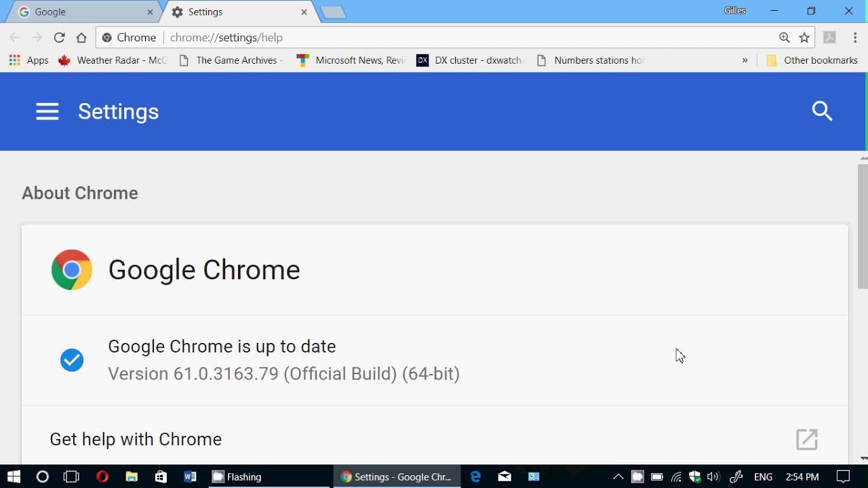The image size is (868, 488).
Task: Open The Game Archives bookmark
Action: [231, 60]
